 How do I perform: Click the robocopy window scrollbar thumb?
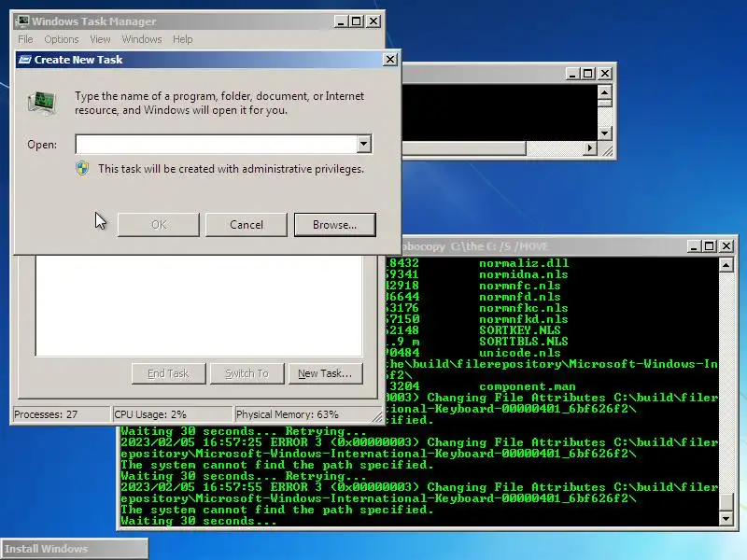(x=726, y=501)
